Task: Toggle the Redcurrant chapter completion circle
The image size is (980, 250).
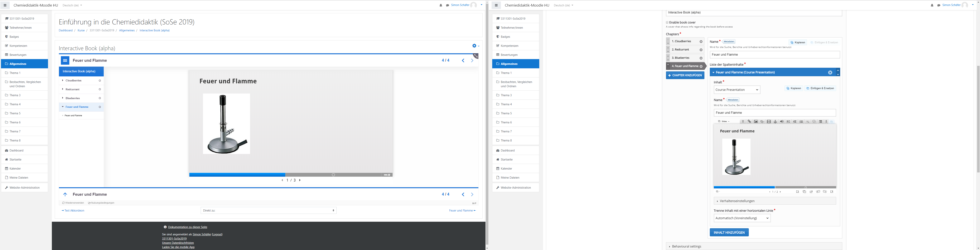Action: tap(100, 89)
